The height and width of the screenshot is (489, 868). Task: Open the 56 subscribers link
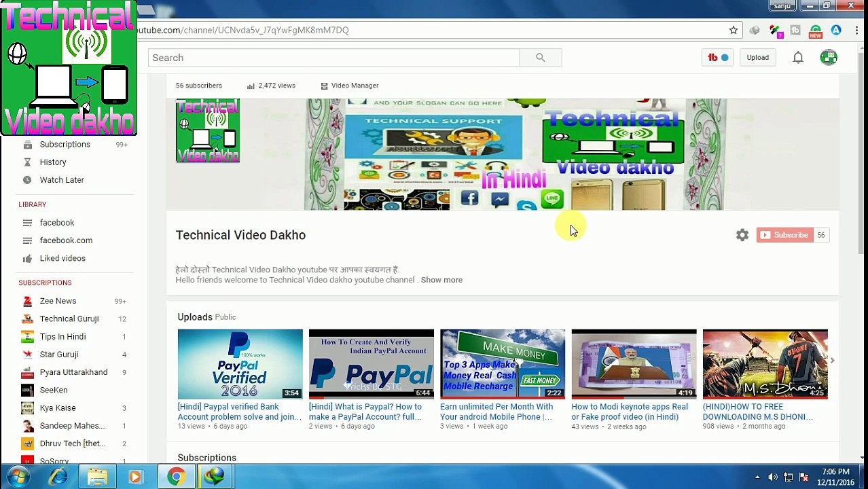(199, 86)
